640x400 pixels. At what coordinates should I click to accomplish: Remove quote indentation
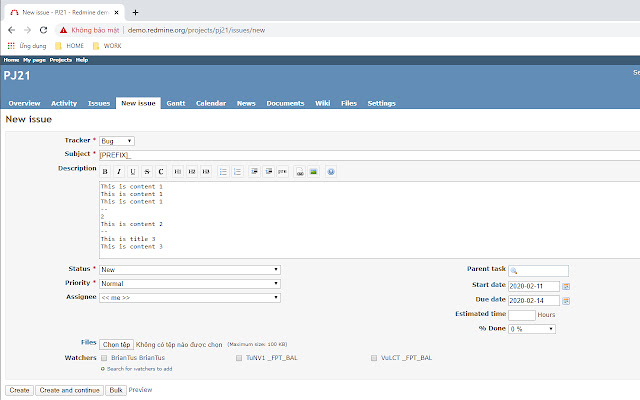269,172
